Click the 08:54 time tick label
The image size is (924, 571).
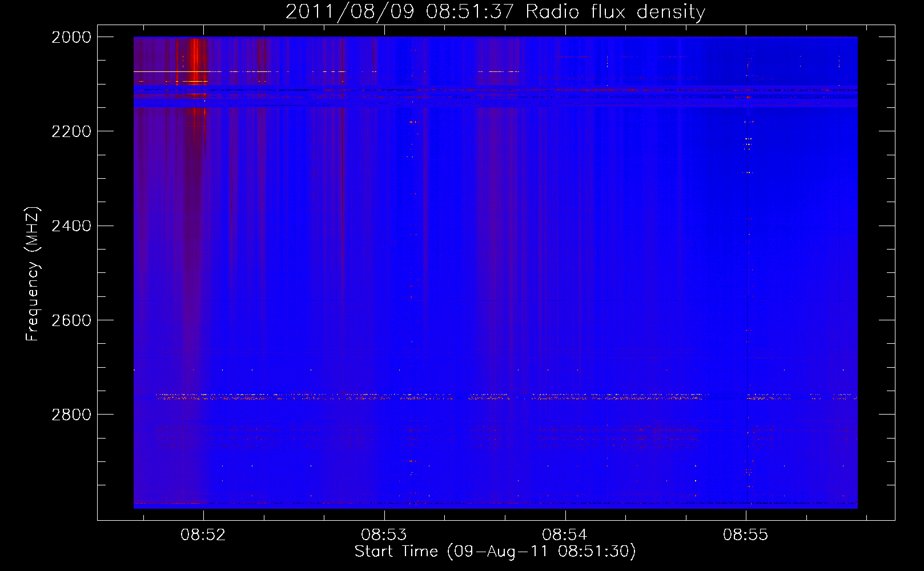[565, 535]
